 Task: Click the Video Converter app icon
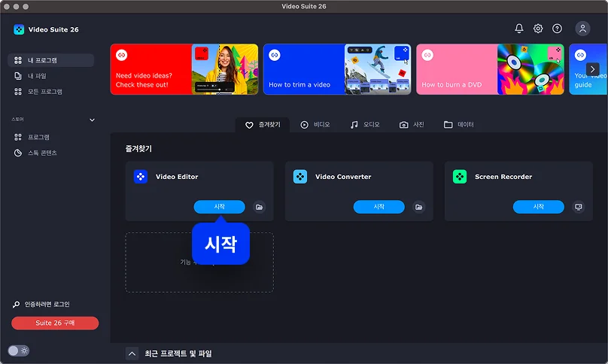click(x=300, y=177)
